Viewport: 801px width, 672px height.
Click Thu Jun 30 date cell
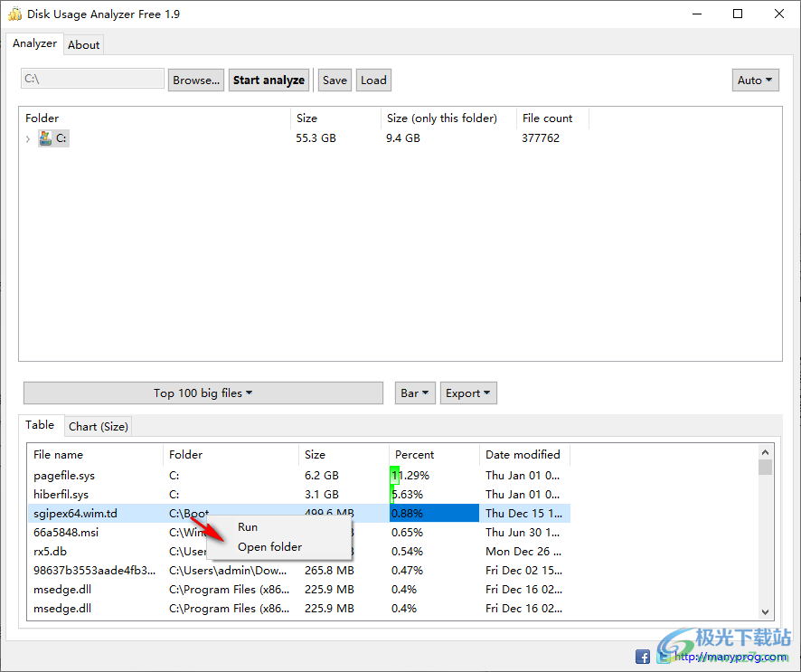(523, 532)
